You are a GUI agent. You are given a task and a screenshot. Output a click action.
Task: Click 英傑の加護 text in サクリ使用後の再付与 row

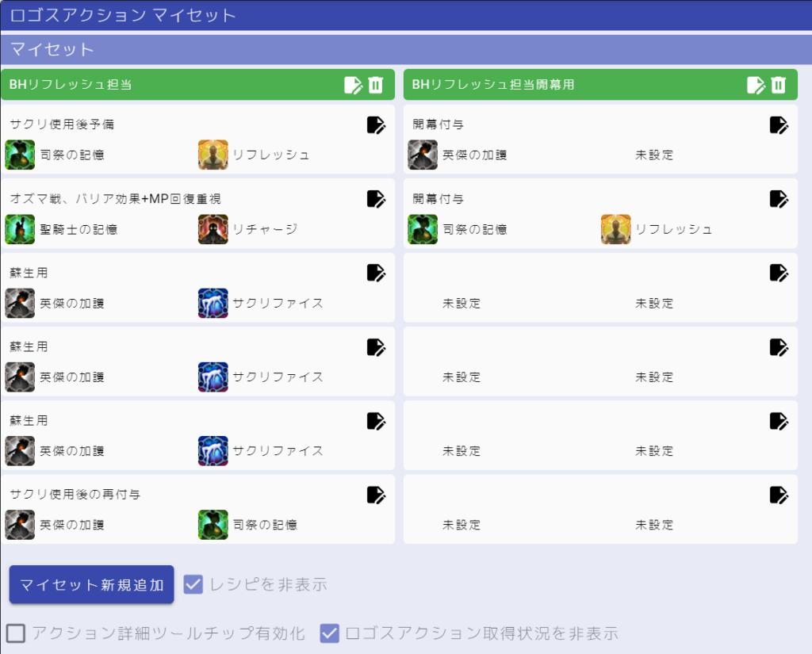point(72,525)
